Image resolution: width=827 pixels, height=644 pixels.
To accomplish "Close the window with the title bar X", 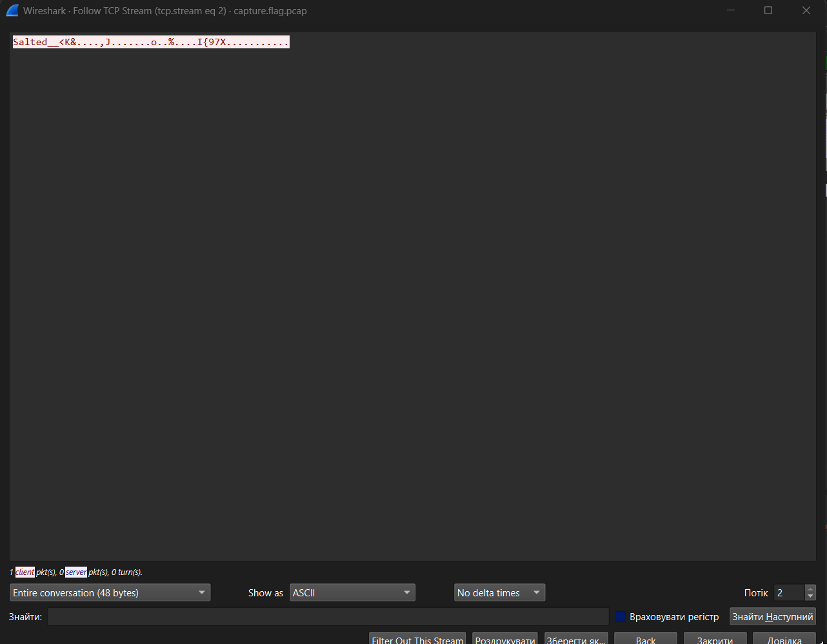I will point(806,10).
